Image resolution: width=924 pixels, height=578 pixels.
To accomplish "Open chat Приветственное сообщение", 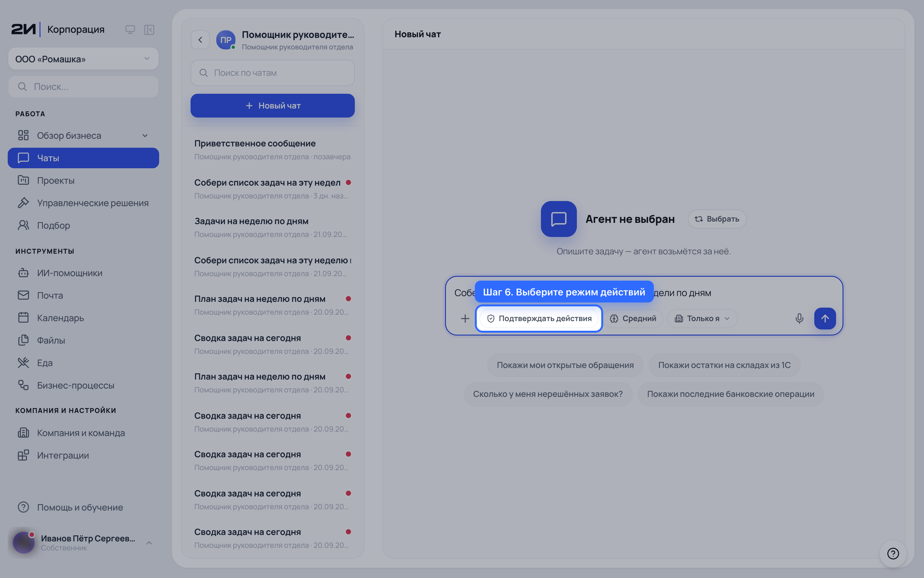I will pos(273,149).
